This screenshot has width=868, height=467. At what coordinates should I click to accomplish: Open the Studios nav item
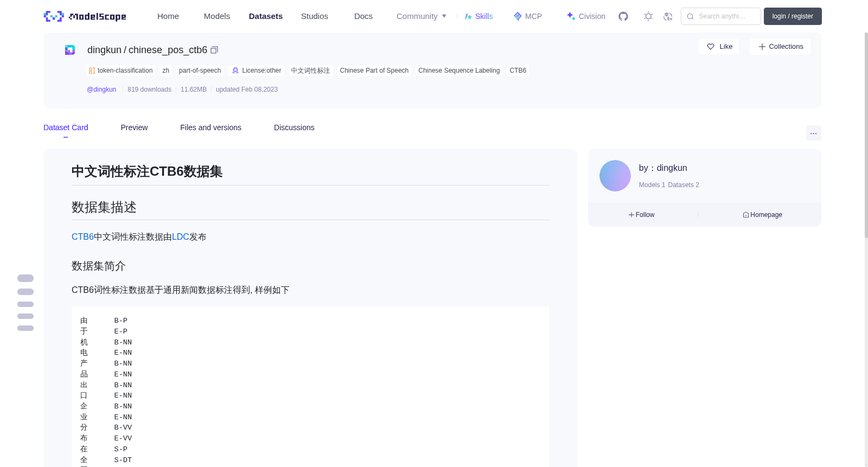tap(315, 16)
